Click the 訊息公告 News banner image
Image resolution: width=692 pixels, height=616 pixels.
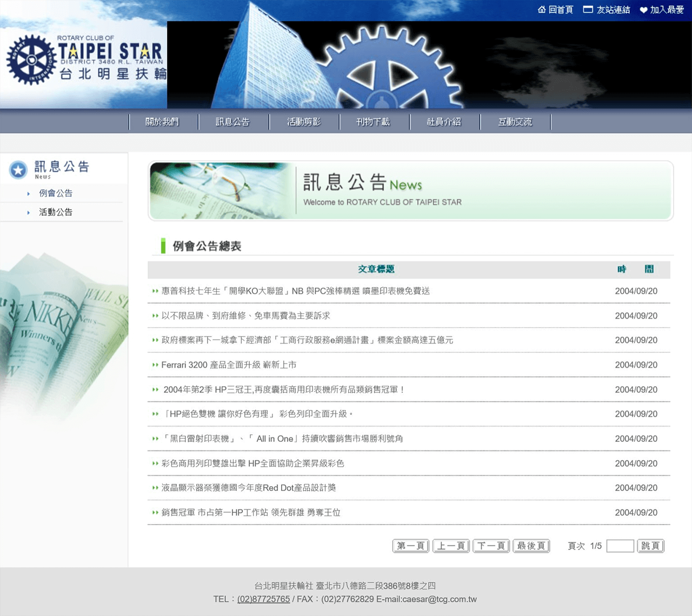(411, 191)
